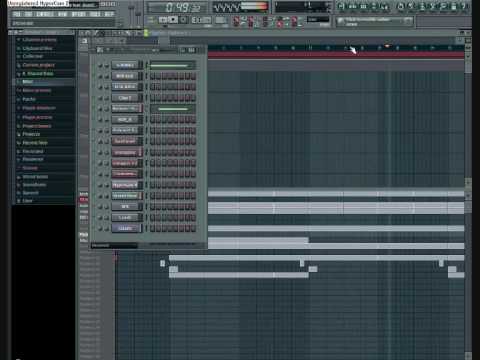Click the help question-mark shortcut icon

tap(464, 6)
